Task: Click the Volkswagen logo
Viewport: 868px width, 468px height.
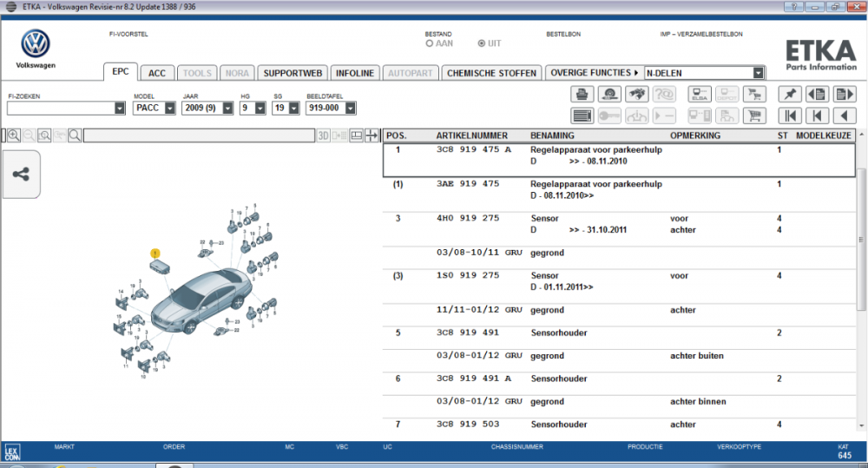Action: point(36,43)
